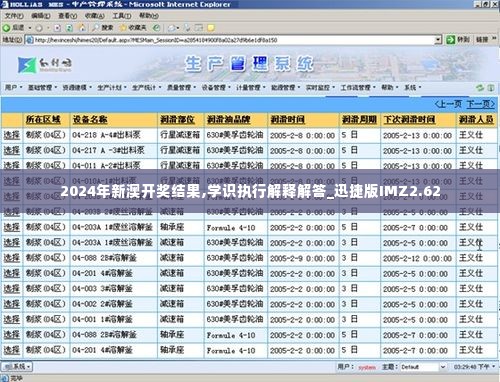Click the Stop loading icon
The height and width of the screenshot is (382, 500).
point(57,28)
